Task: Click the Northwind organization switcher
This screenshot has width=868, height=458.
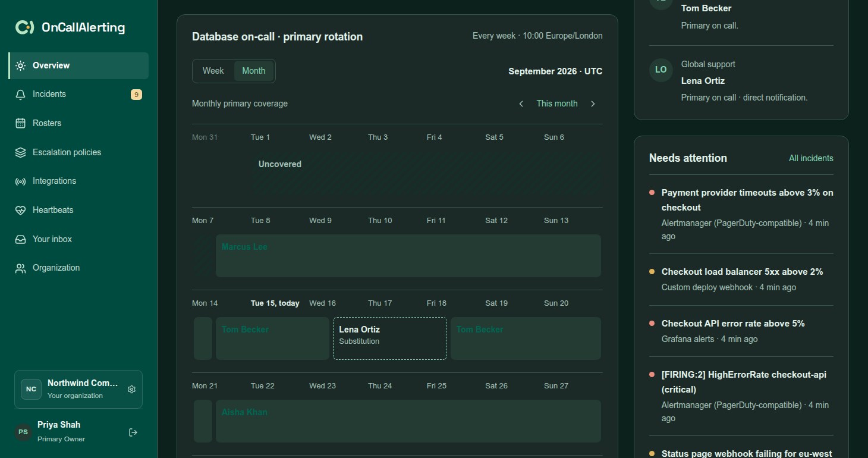Action: tap(78, 390)
